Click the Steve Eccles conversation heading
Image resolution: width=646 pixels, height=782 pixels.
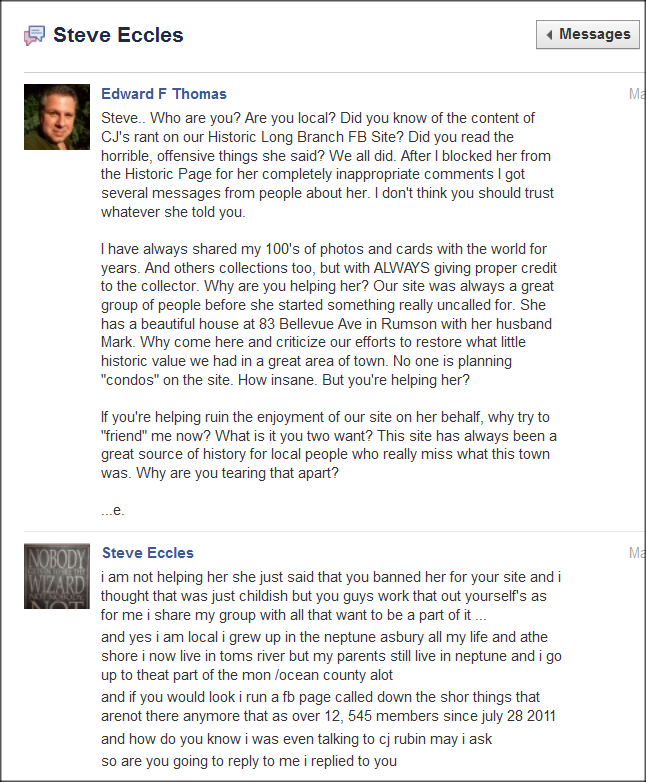tap(118, 36)
